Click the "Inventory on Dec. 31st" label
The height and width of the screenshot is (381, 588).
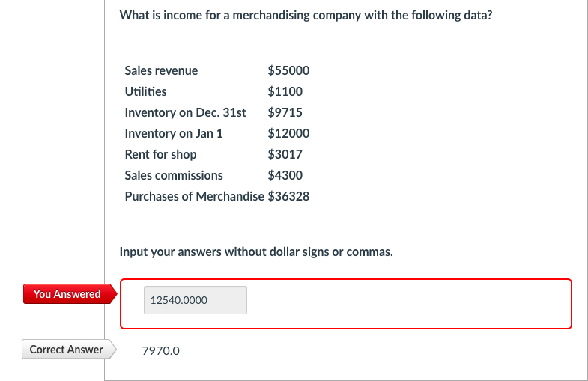pos(185,112)
